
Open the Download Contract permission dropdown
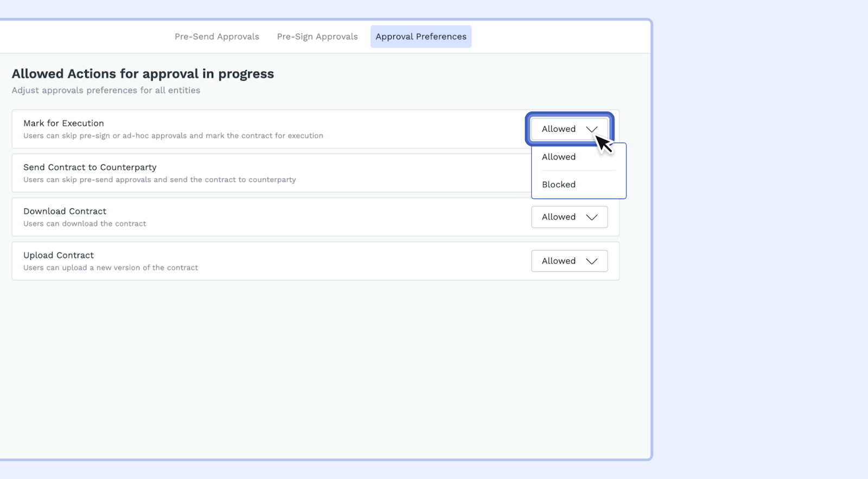pos(569,217)
